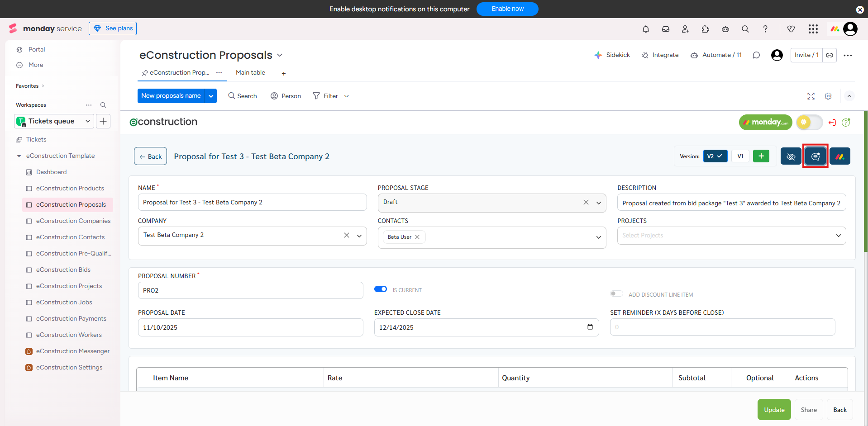868x426 pixels.
Task: Open the apps grid menu icon
Action: pos(813,29)
